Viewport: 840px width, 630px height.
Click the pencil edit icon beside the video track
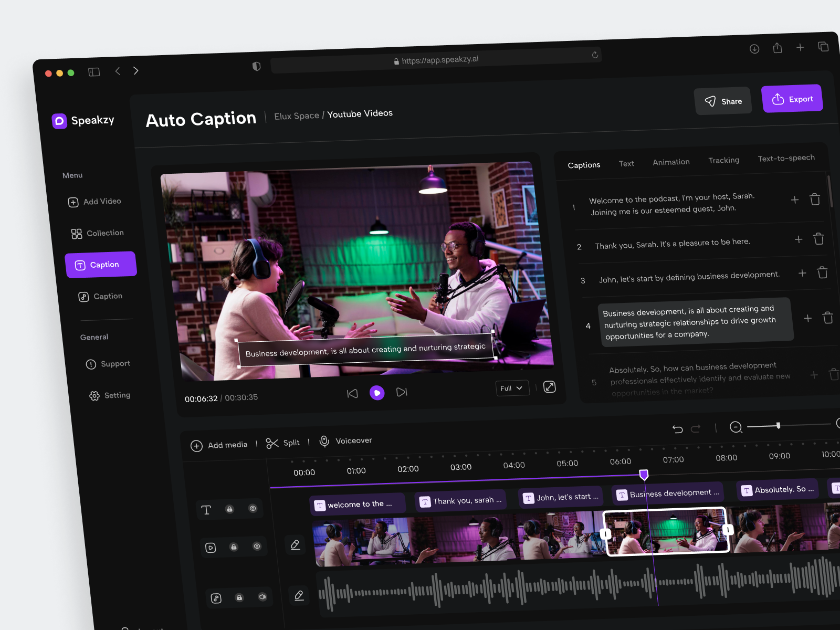pyautogui.click(x=295, y=545)
